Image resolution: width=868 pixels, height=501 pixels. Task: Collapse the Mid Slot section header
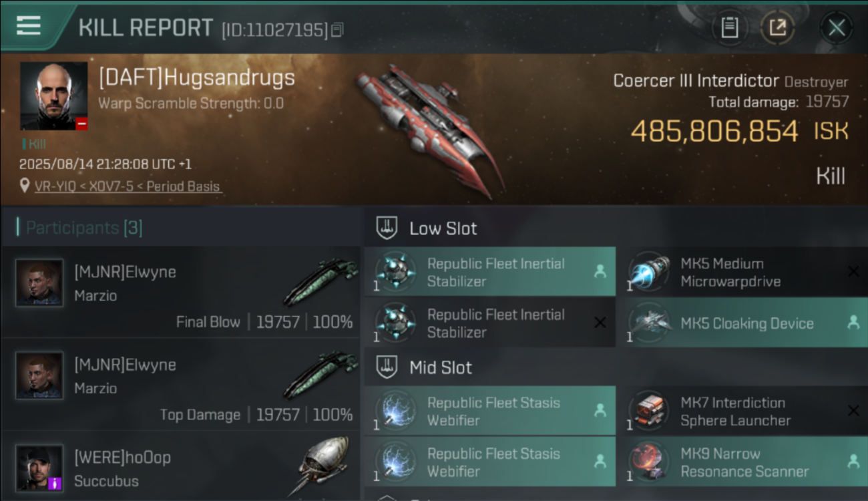point(425,367)
